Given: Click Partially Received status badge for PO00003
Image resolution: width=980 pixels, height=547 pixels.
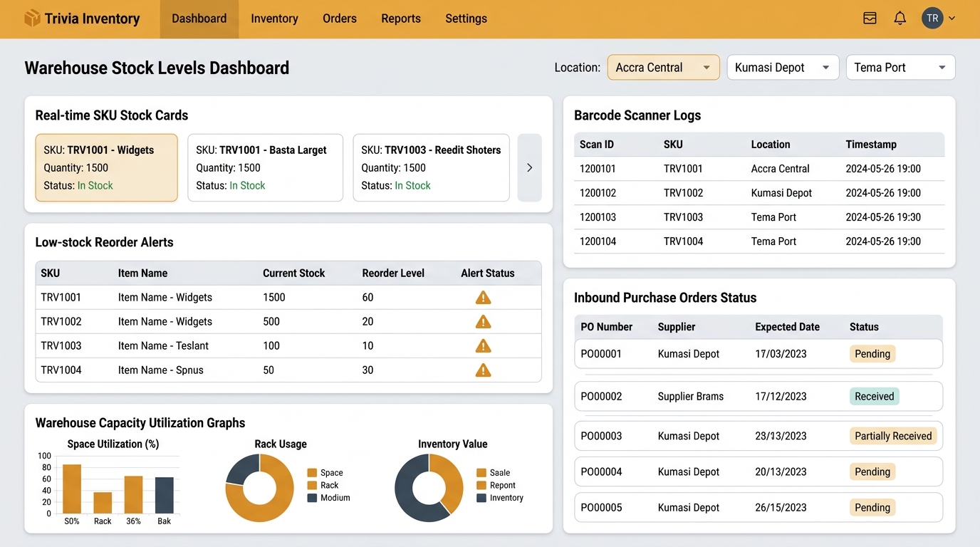Looking at the screenshot, I should (x=893, y=437).
